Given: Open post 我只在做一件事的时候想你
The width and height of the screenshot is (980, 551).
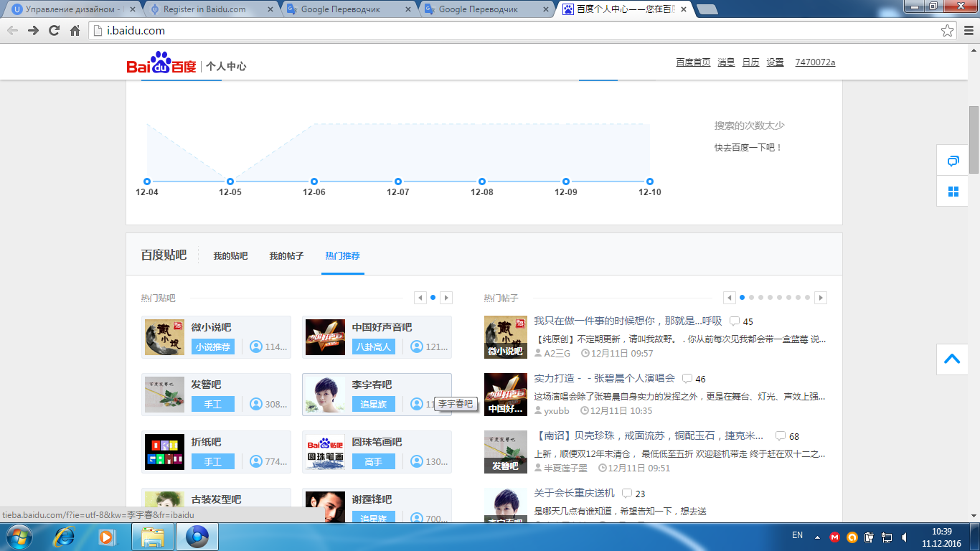Looking at the screenshot, I should [628, 321].
